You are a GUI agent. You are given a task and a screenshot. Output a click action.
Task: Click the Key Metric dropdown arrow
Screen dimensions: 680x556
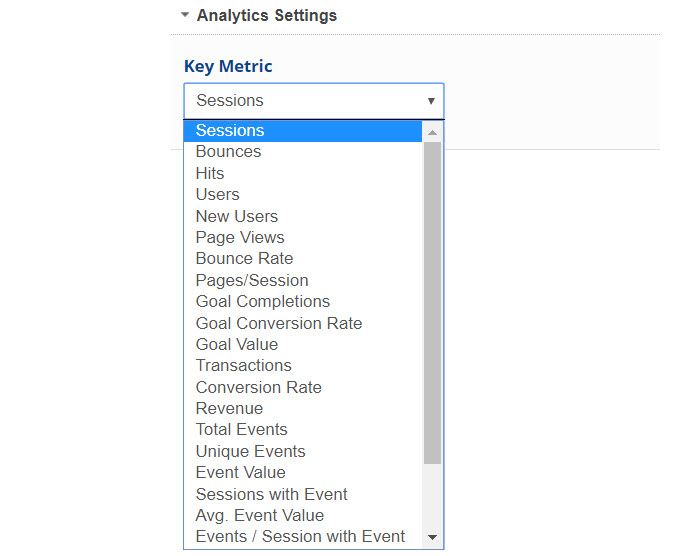431,101
